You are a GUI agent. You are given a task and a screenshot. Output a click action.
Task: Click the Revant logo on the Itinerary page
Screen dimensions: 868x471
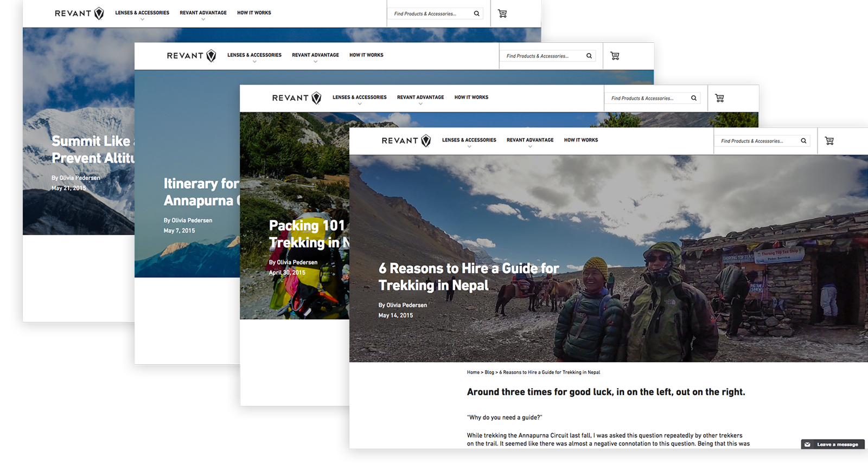pyautogui.click(x=192, y=56)
